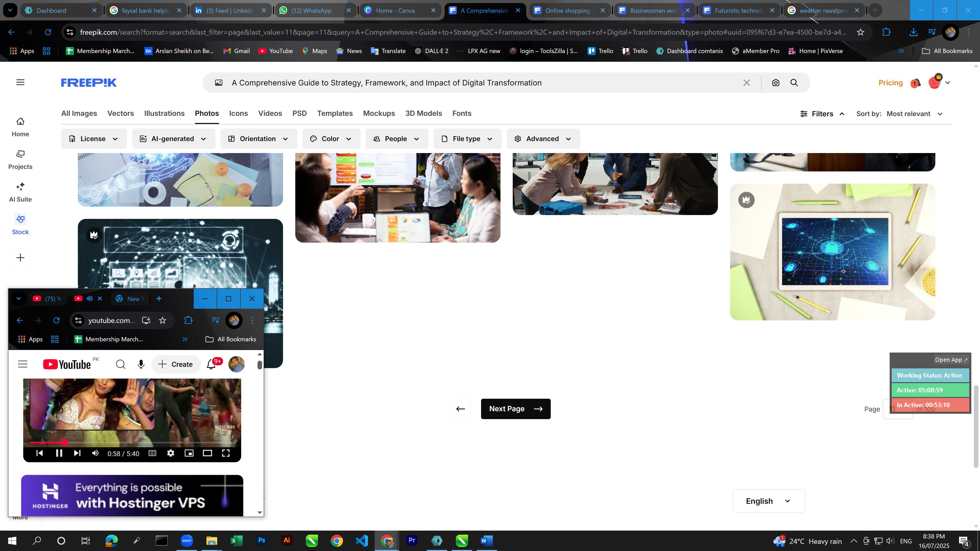Image resolution: width=980 pixels, height=551 pixels.
Task: Switch to Videos tab
Action: [270, 113]
